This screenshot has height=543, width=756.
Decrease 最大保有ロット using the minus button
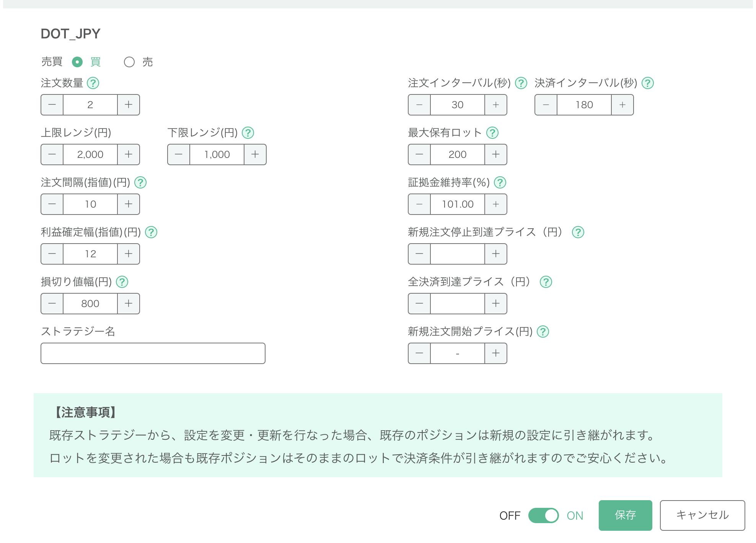419,154
